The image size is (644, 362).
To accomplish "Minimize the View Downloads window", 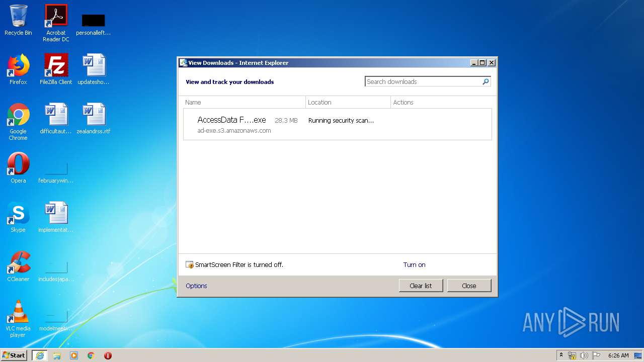I will click(474, 63).
